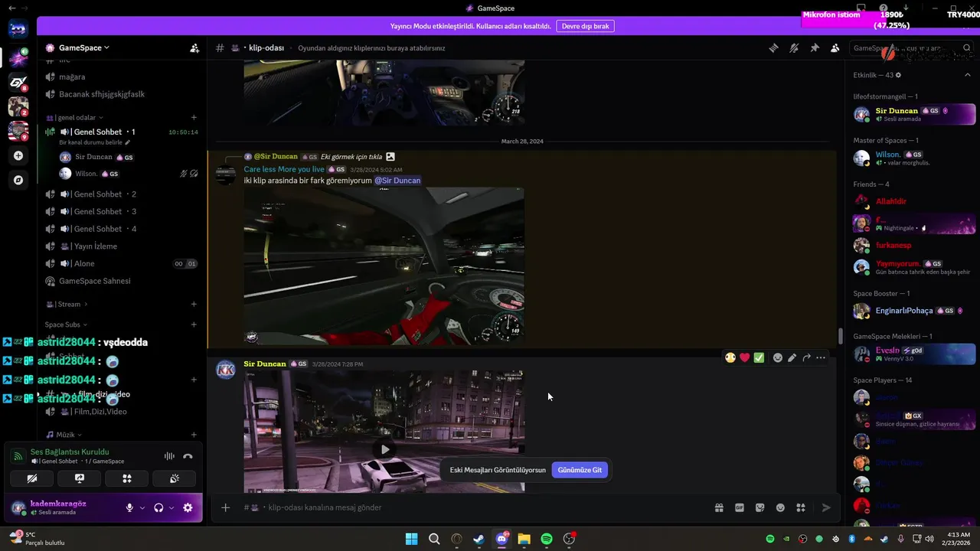Open the GIF picker
This screenshot has height=551, width=980.
click(x=740, y=507)
